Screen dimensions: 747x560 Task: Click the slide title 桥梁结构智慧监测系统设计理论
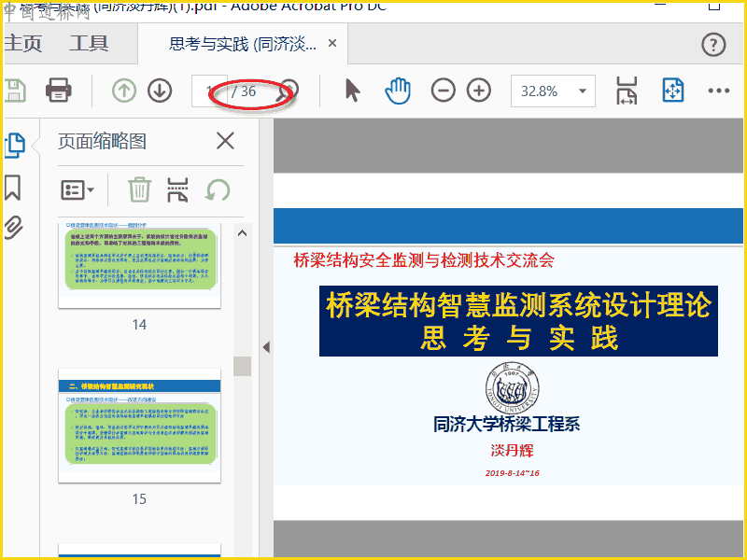point(518,305)
